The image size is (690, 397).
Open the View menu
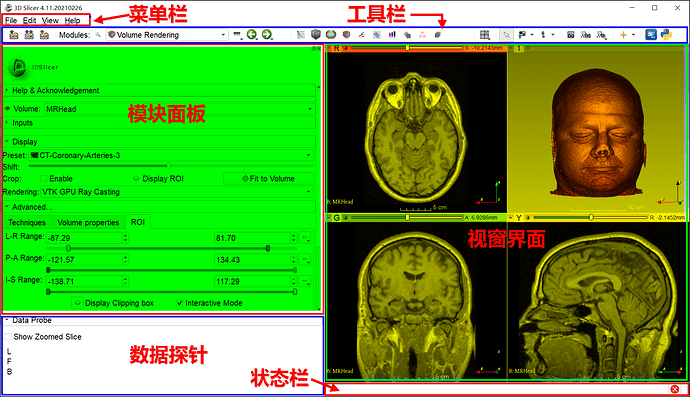tap(50, 20)
